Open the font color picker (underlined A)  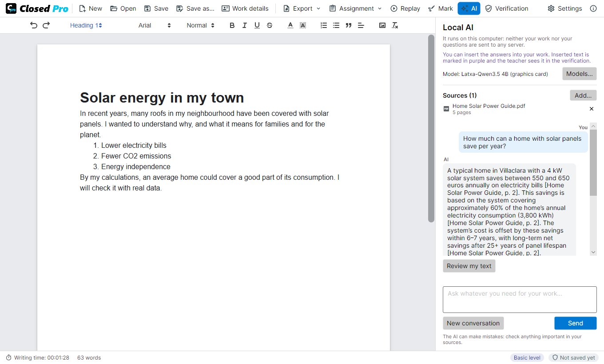290,25
